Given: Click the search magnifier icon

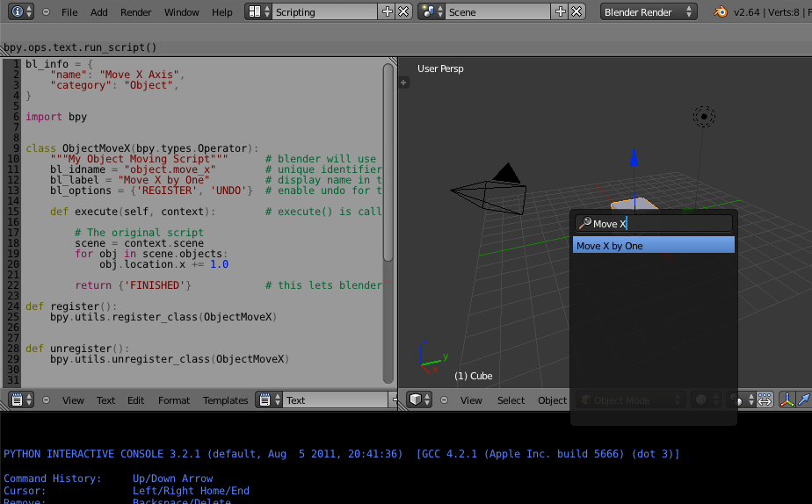Looking at the screenshot, I should coord(584,224).
